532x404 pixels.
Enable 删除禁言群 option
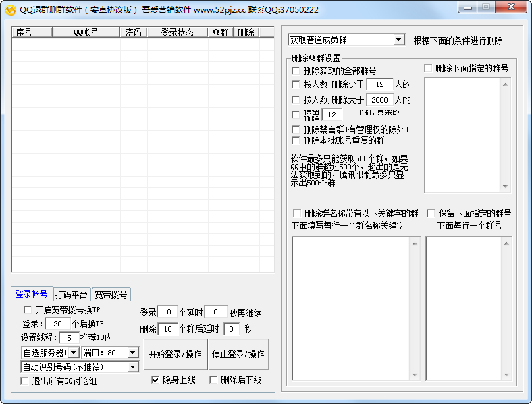[x=296, y=129]
